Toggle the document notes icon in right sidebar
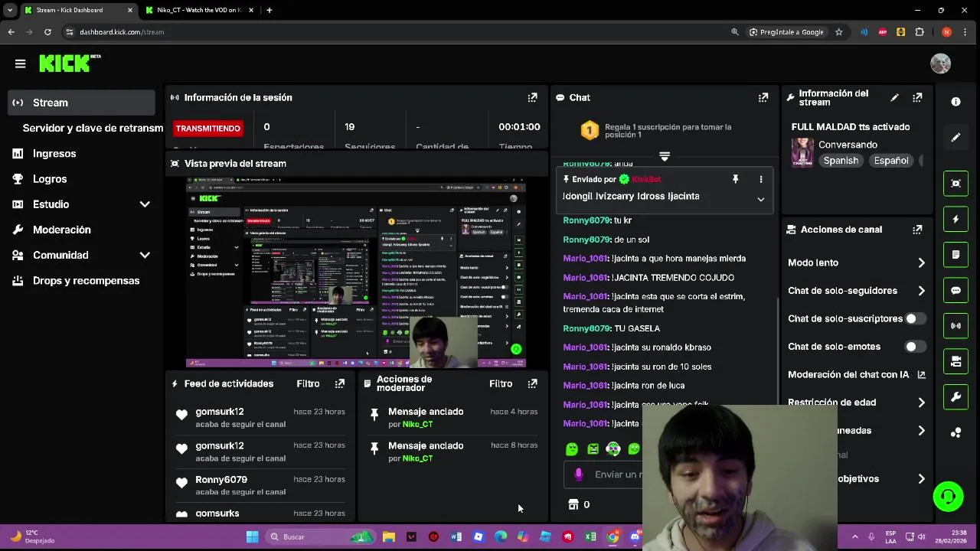 click(x=955, y=255)
